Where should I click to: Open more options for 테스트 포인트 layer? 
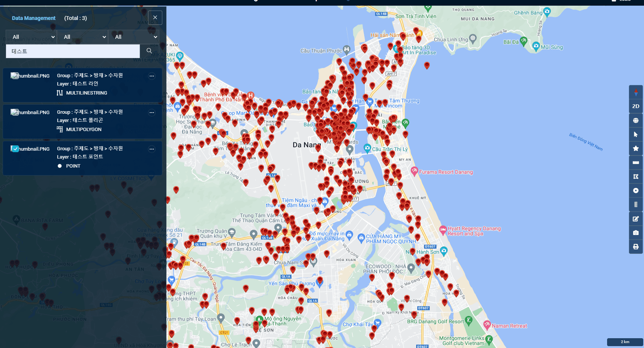[x=152, y=149]
